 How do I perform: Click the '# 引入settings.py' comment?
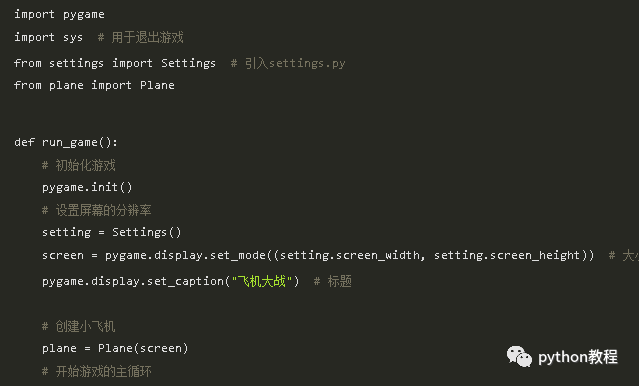(288, 63)
